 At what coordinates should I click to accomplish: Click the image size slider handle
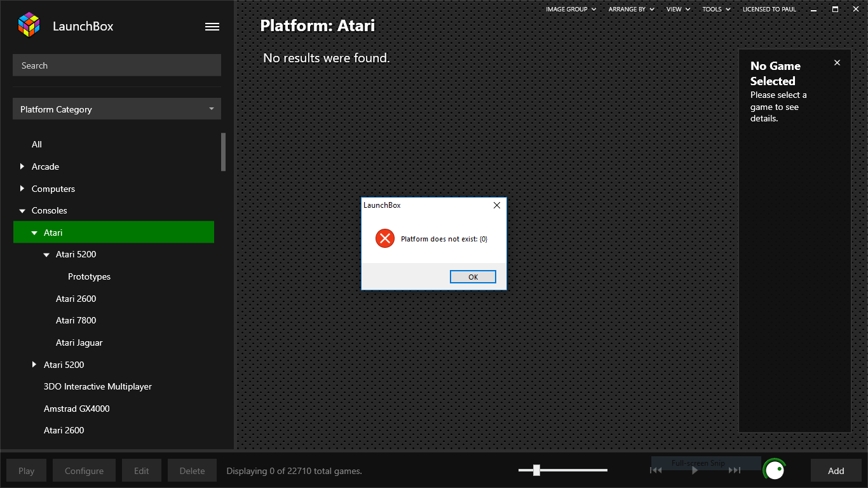[x=536, y=470]
